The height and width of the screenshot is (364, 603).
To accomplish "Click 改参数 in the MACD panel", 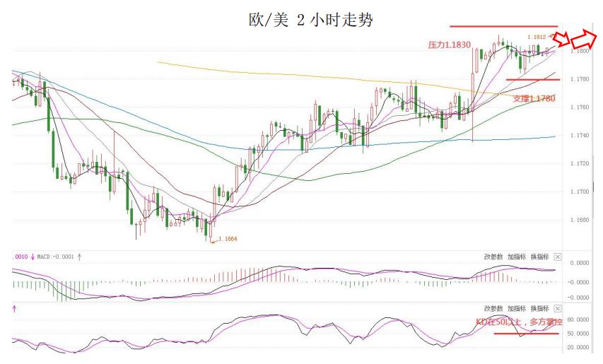I will 493,257.
